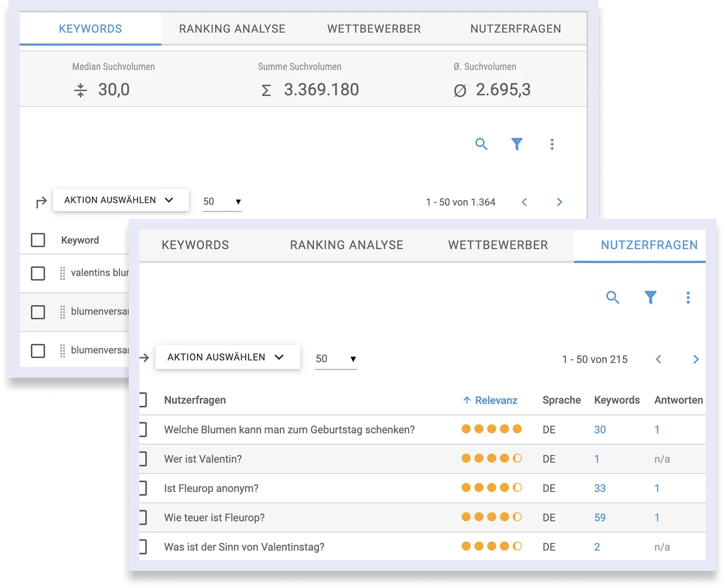Screen dimensions: 725x588
Task: Check the box for the 'valentins' keyword row
Action: [38, 273]
